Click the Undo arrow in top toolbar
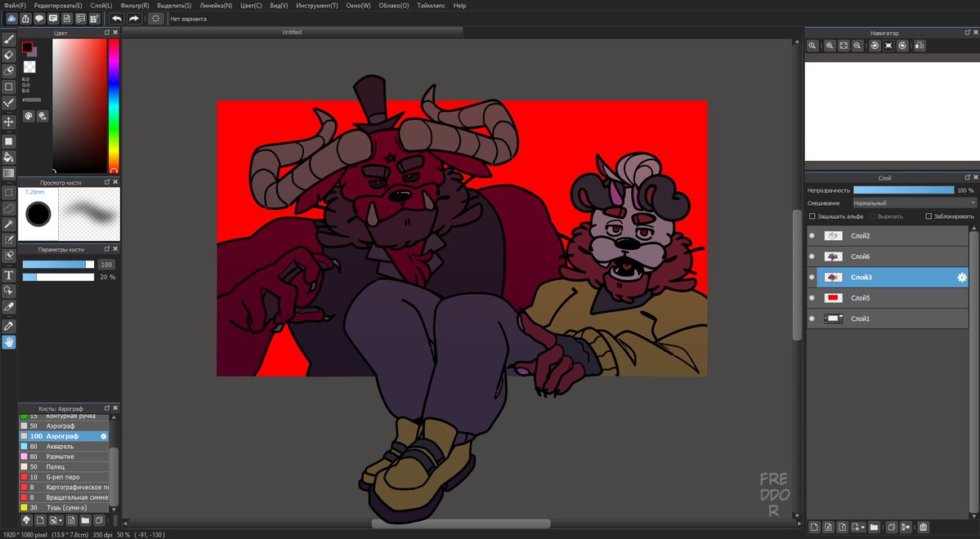The height and width of the screenshot is (539, 980). pos(116,19)
